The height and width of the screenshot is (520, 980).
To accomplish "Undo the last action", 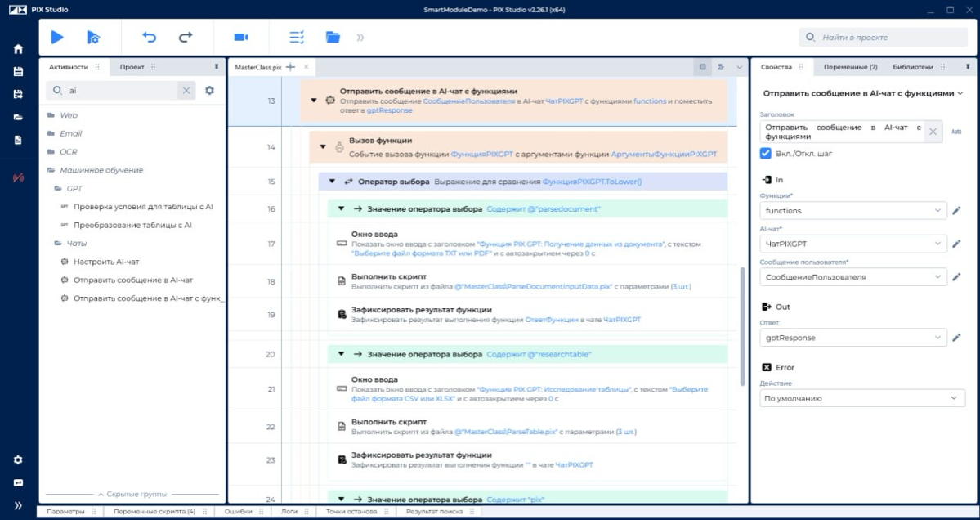I will coord(149,38).
